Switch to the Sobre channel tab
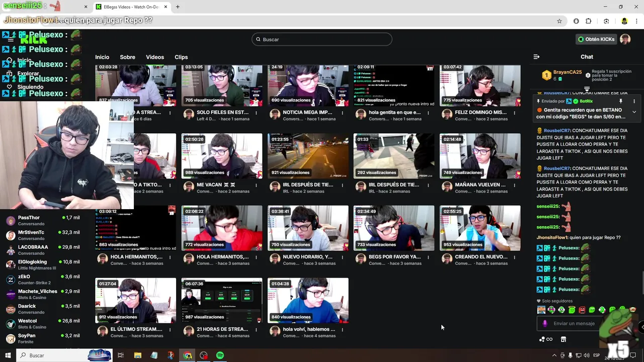 pyautogui.click(x=127, y=57)
